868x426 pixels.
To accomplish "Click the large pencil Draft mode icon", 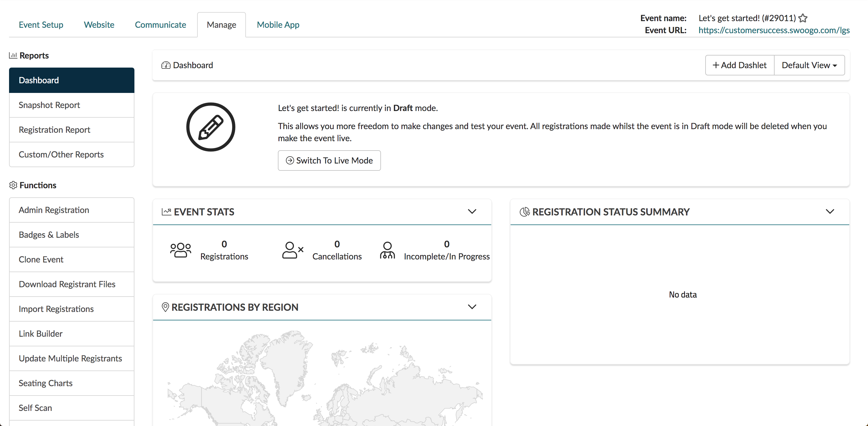I will [211, 127].
